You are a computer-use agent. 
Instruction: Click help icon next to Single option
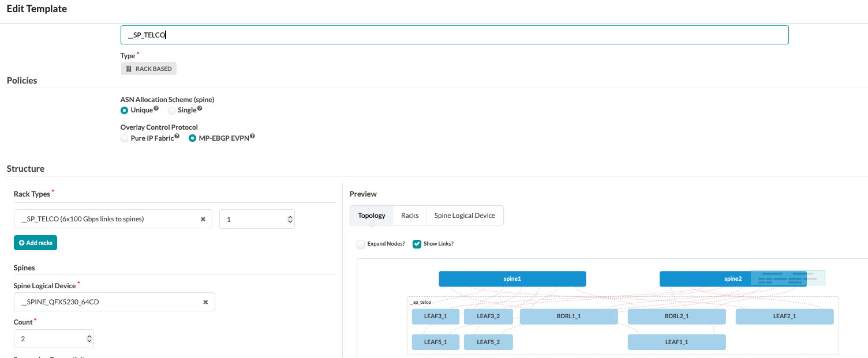point(200,108)
